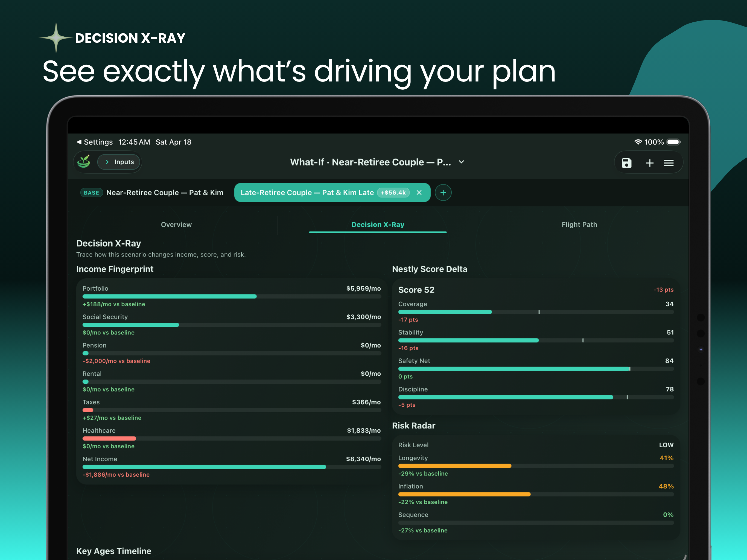The width and height of the screenshot is (747, 560).
Task: Add a new scenario with circled plus
Action: pyautogui.click(x=443, y=192)
